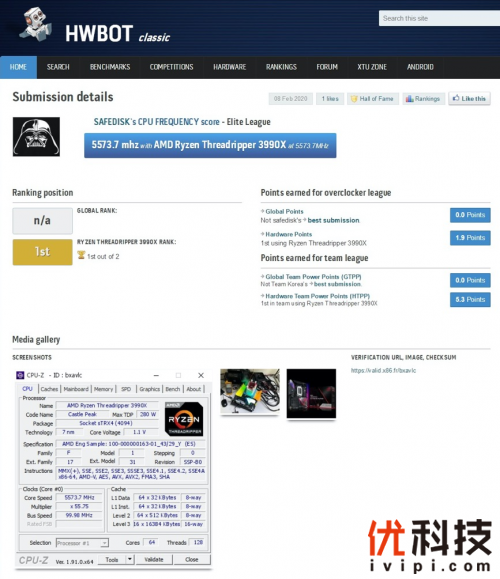
Task: Go to the BENCHMARKS menu
Action: 110,67
